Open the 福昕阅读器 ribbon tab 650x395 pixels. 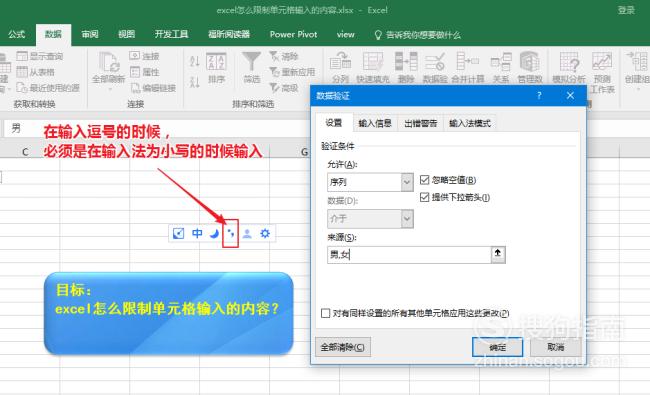229,34
